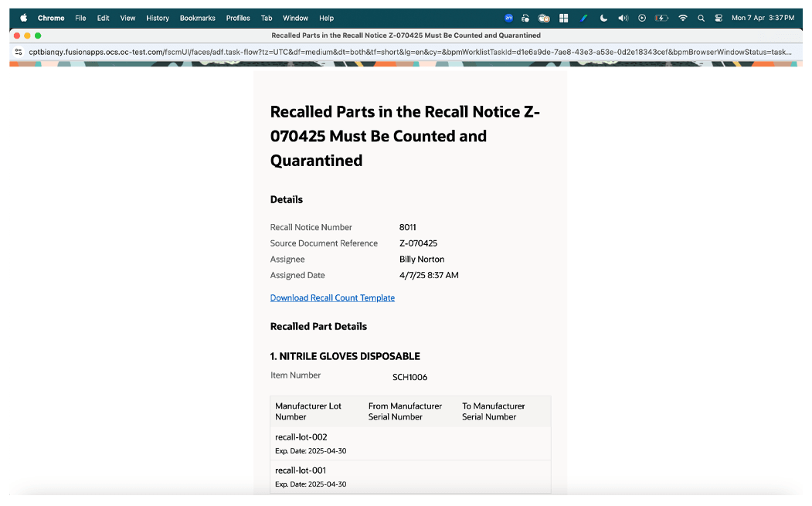
Task: Click the assignee name Billy Norton
Action: pos(422,260)
